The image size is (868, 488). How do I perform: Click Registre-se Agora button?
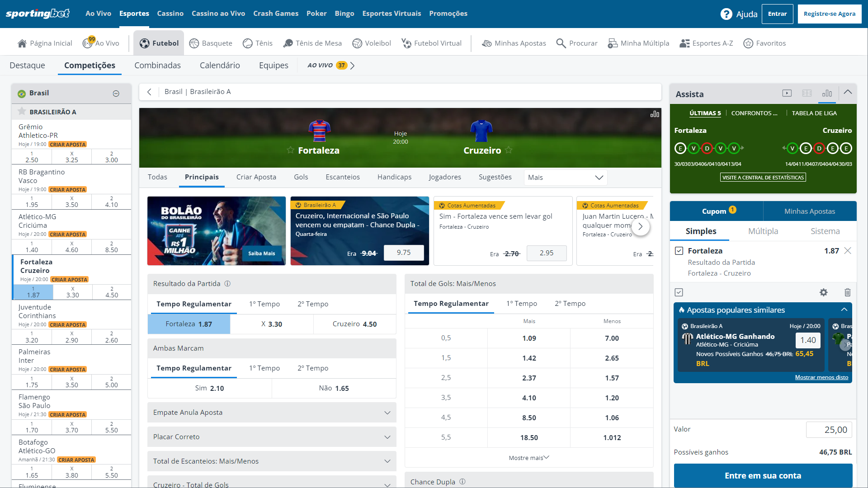point(830,14)
